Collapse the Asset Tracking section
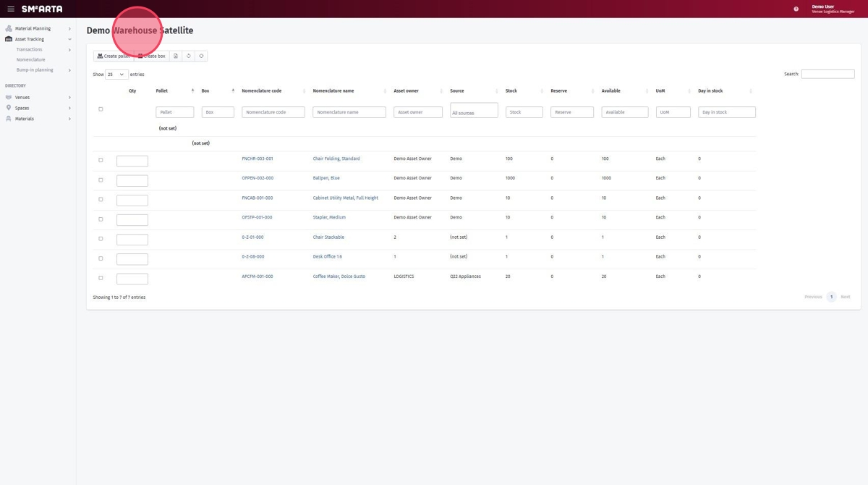 coord(69,38)
